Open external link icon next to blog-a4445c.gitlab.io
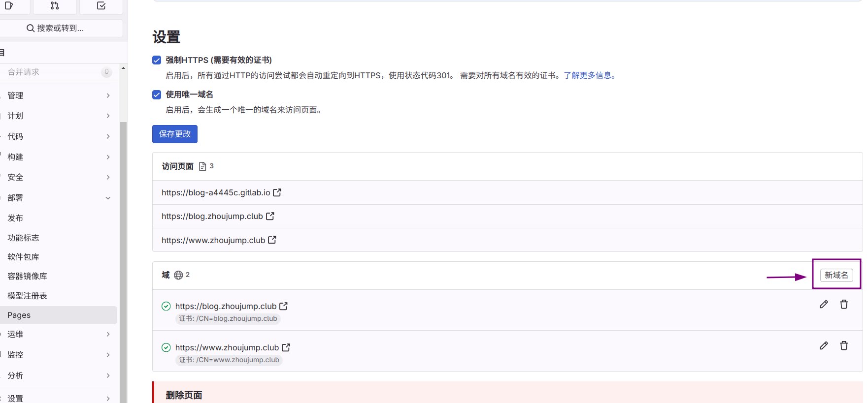868x403 pixels. click(277, 192)
